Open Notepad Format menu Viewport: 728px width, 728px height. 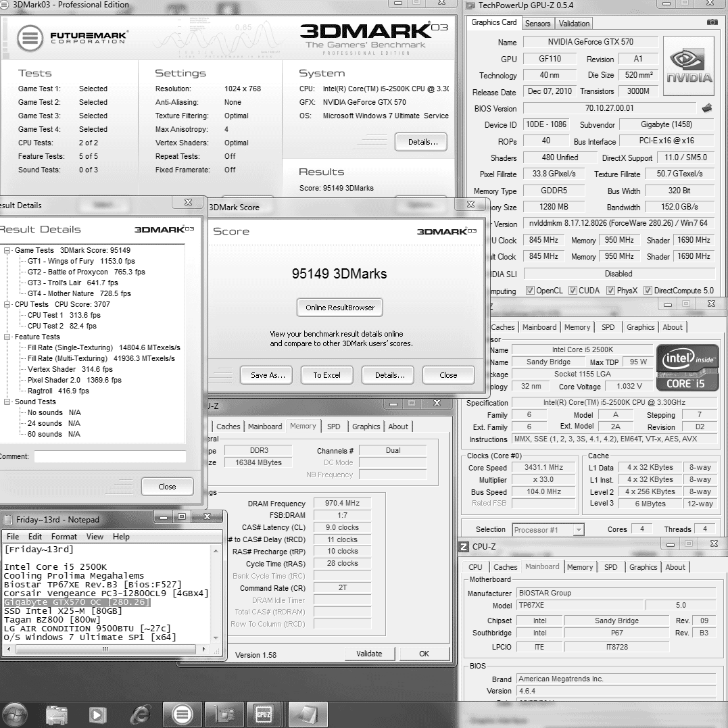[x=64, y=536]
